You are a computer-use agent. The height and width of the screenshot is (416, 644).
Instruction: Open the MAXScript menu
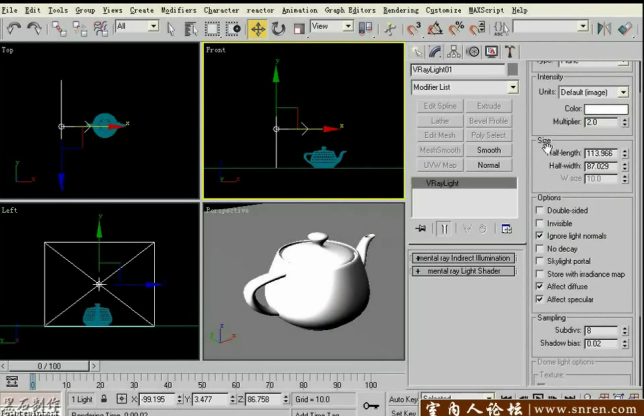(486, 10)
